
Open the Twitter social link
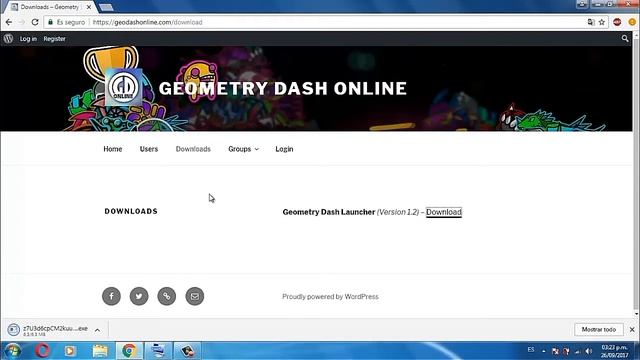pyautogui.click(x=139, y=296)
